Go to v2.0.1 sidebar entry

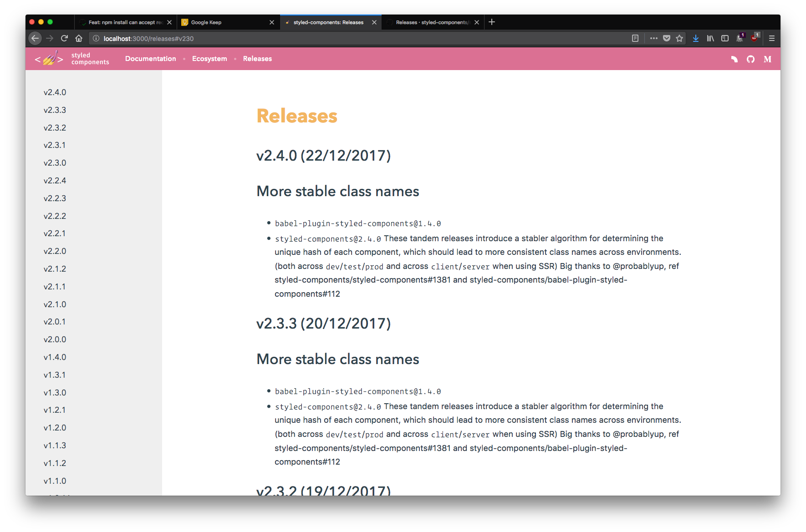[55, 322]
